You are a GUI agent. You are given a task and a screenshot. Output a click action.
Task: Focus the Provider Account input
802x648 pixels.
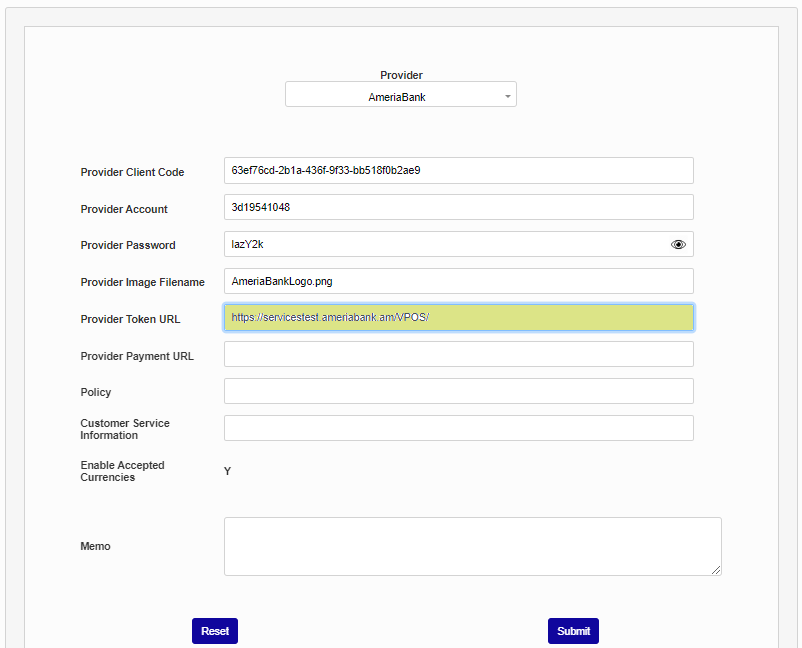tap(458, 208)
